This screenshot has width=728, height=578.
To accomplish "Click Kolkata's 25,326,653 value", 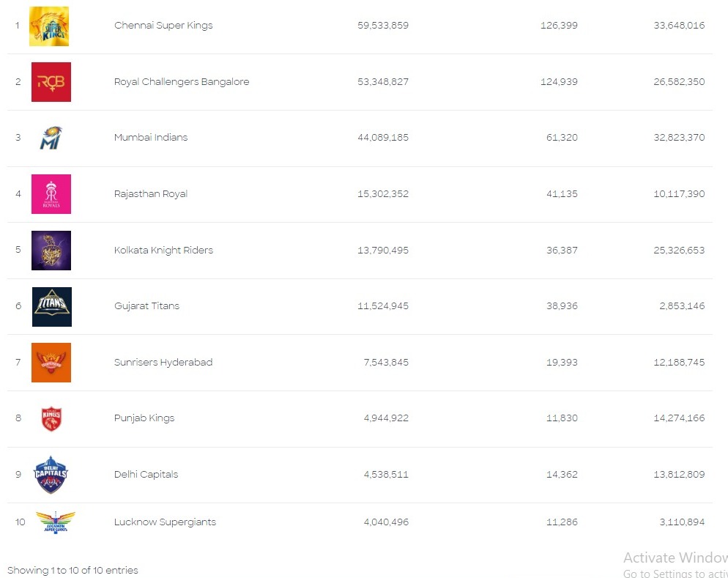I will pyautogui.click(x=679, y=251).
